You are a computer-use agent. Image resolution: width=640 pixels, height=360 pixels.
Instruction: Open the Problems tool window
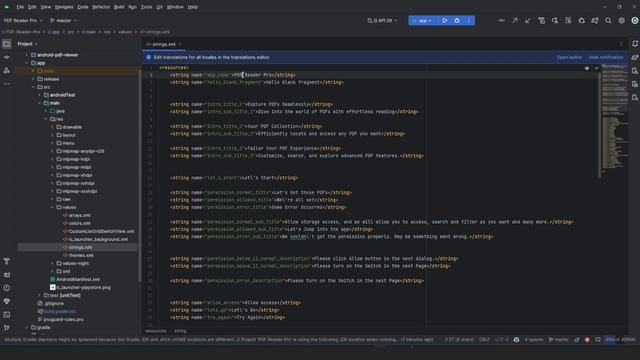(x=7, y=288)
